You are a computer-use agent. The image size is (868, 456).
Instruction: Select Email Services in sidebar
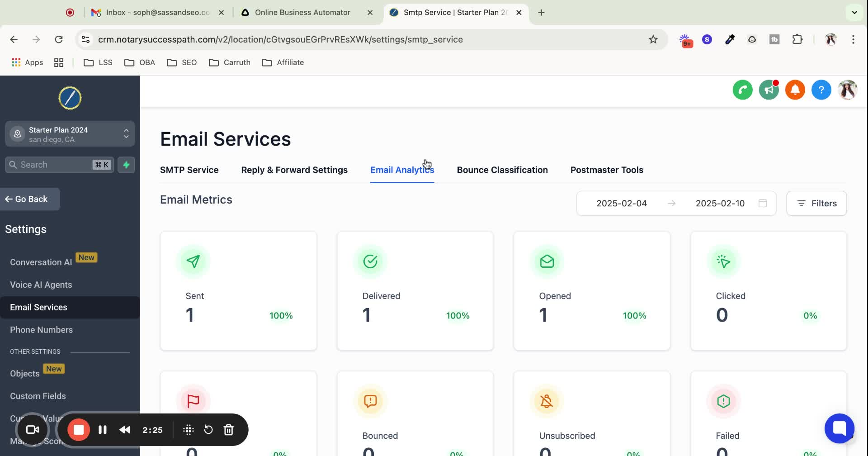click(70, 307)
